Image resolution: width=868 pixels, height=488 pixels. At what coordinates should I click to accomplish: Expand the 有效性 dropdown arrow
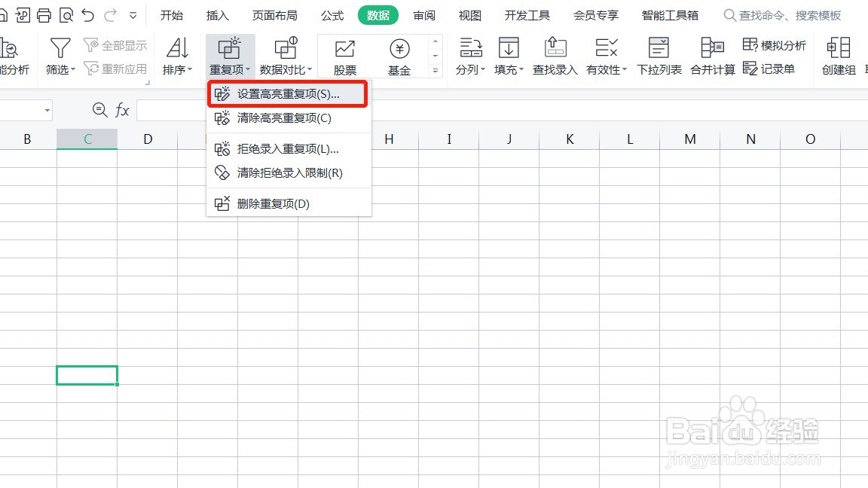coord(625,70)
